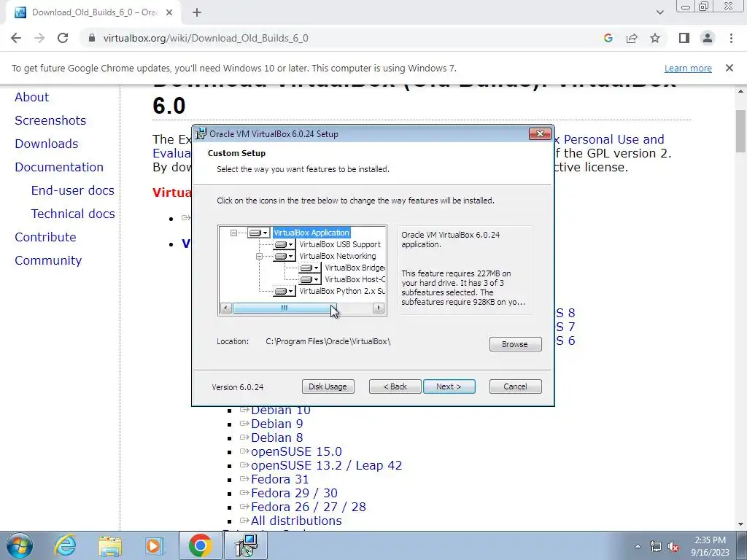
Task: Switch to Chrome on the taskbar
Action: coord(201,545)
